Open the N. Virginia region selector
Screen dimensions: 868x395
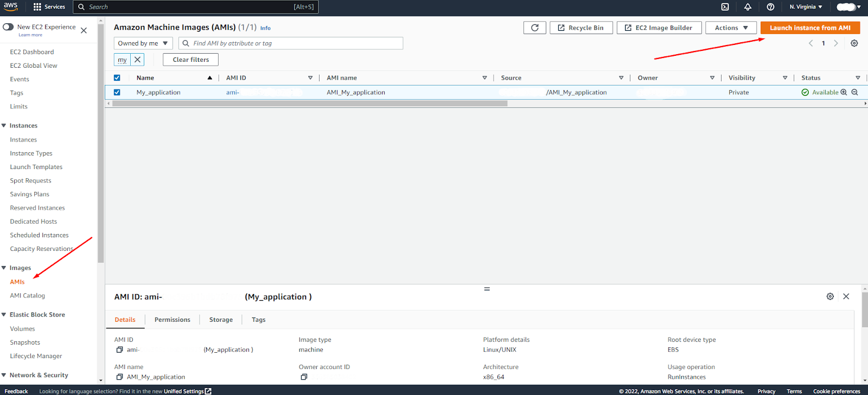[806, 7]
